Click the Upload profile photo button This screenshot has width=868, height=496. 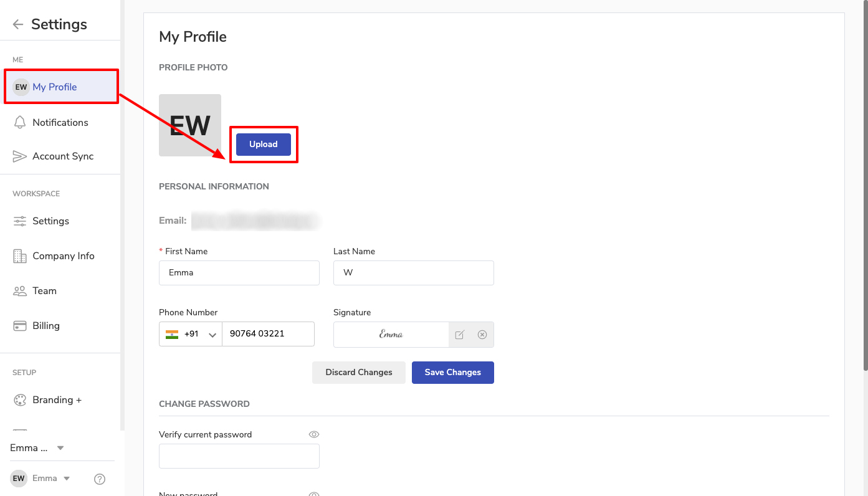tap(264, 145)
